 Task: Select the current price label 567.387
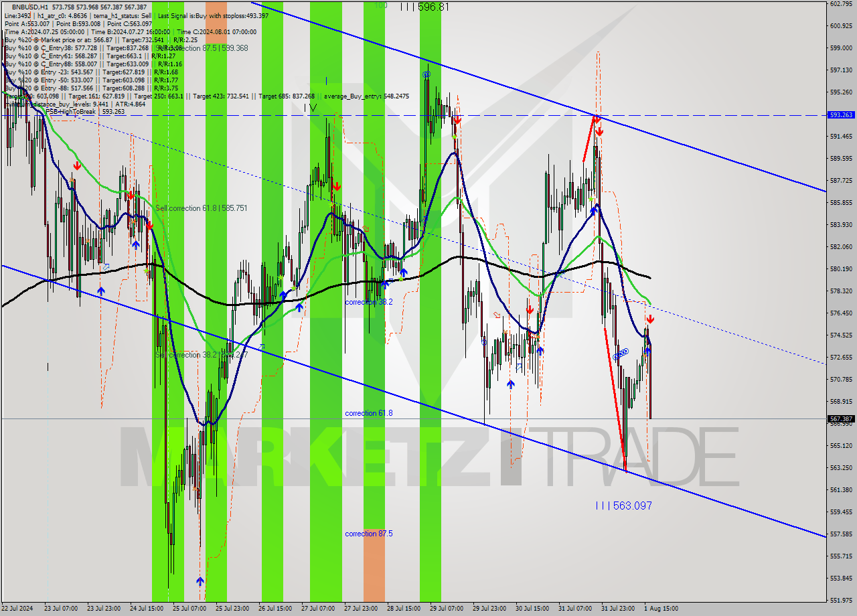coord(841,418)
